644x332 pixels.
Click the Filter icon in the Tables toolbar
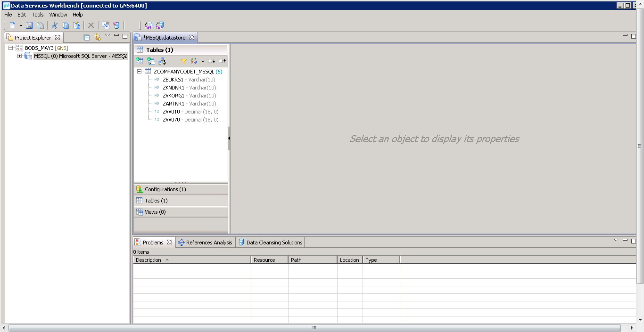183,61
